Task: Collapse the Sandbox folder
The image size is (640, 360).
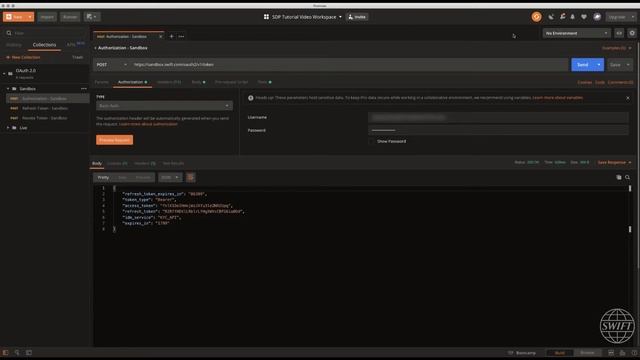Action: coord(8,89)
